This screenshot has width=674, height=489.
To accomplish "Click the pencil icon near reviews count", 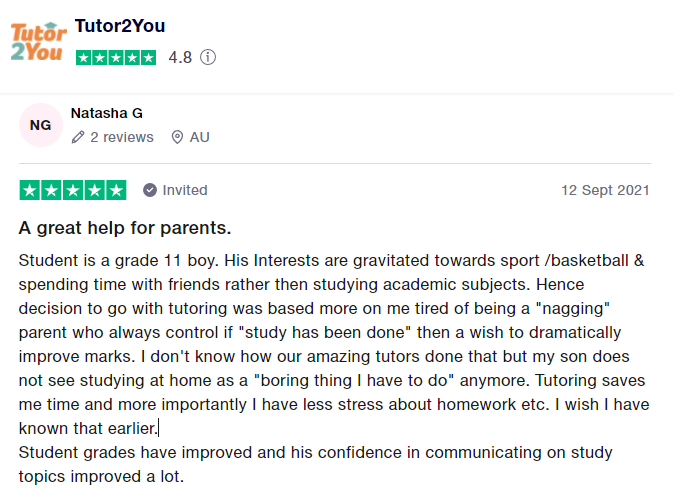I will click(78, 137).
